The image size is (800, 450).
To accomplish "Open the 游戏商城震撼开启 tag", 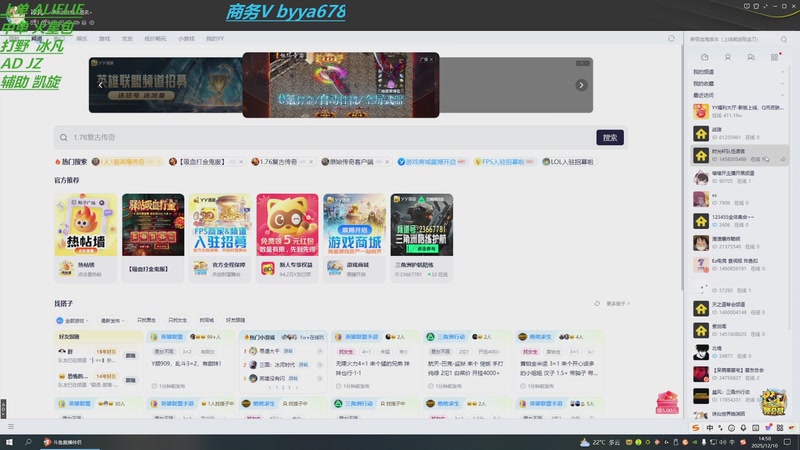I will coord(431,162).
